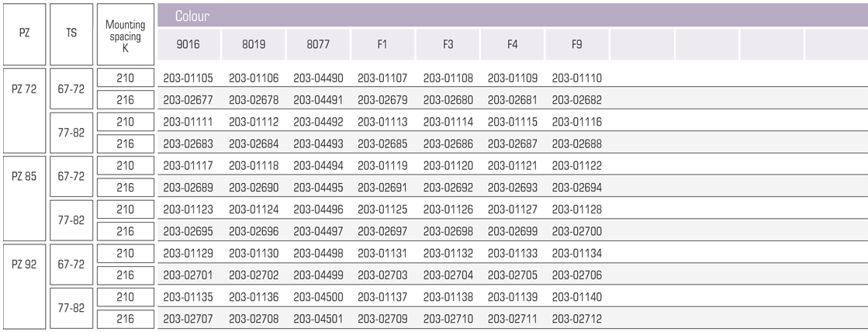Viewport: 868px width, 332px height.
Task: Choose the F1 colour column header
Action: click(382, 44)
